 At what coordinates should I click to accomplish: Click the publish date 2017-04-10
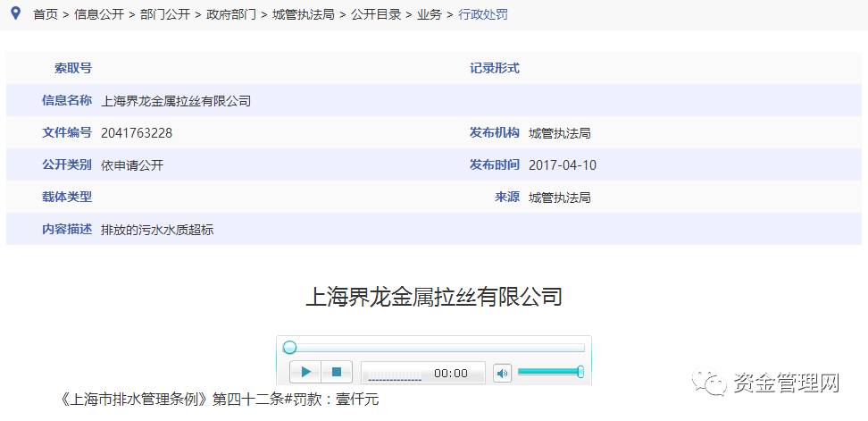point(563,165)
